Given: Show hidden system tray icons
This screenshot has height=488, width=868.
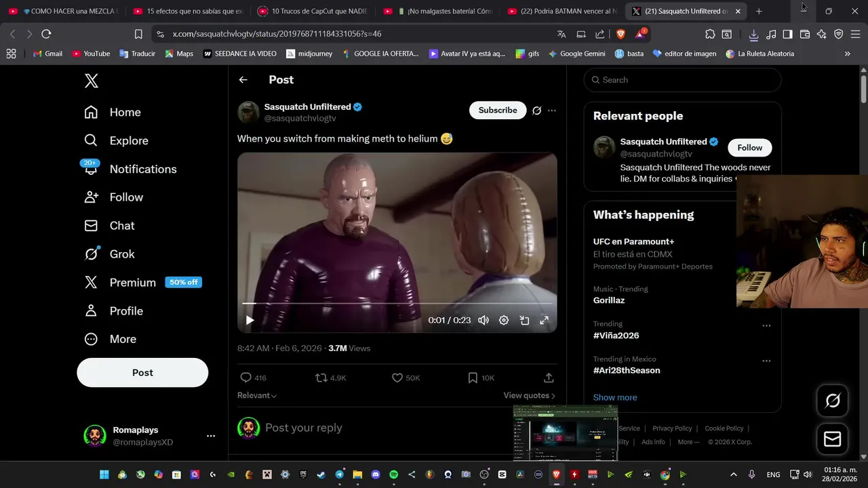Looking at the screenshot, I should (x=733, y=474).
